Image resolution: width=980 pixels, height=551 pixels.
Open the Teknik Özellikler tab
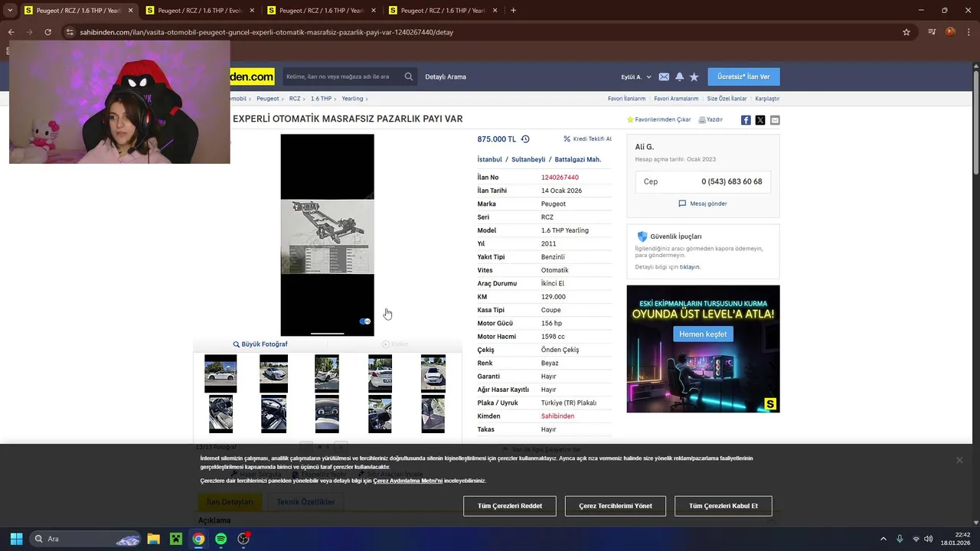(305, 502)
